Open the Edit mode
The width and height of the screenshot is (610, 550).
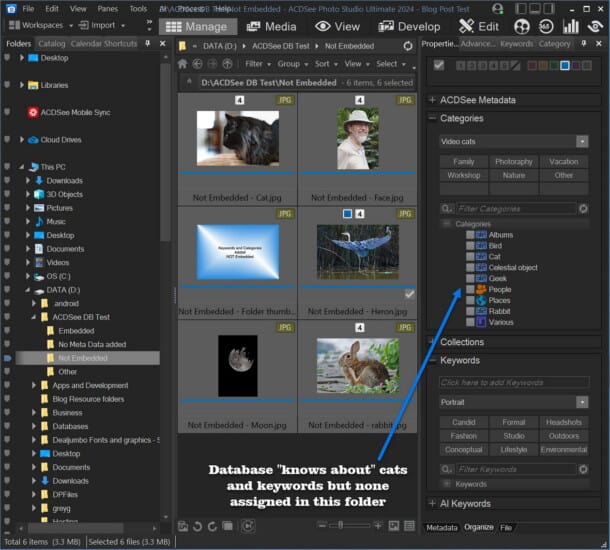point(479,26)
